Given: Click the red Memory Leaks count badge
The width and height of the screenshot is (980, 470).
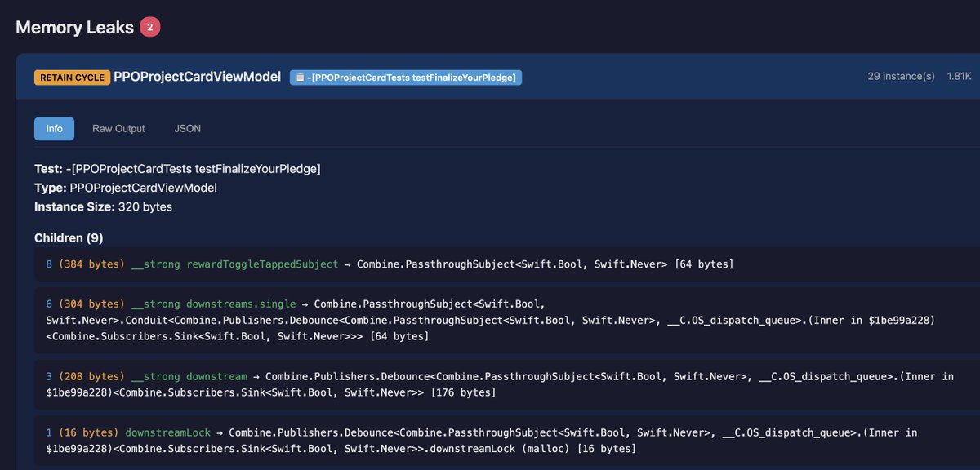Looking at the screenshot, I should tap(150, 27).
